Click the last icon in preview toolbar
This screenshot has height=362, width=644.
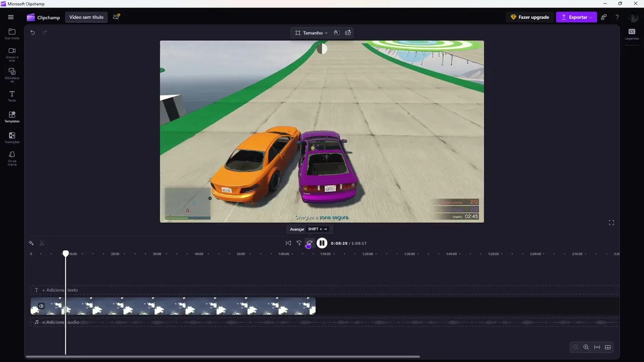pos(348,33)
